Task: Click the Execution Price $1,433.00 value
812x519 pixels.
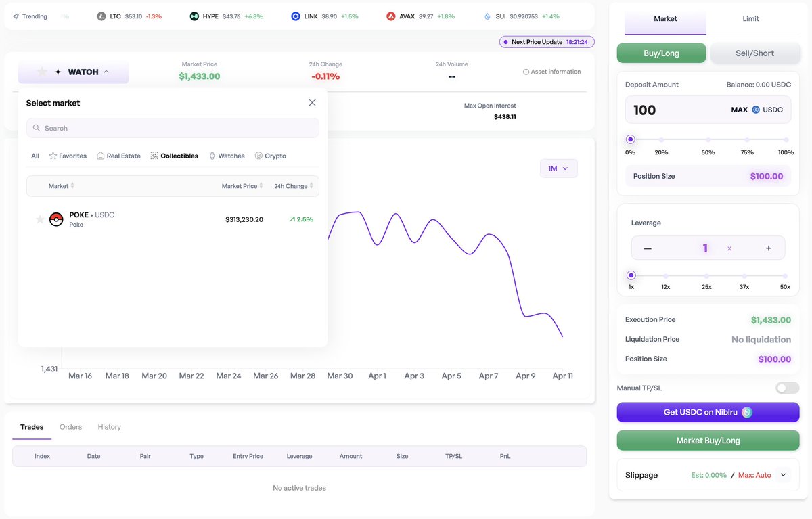Action: pyautogui.click(x=771, y=320)
